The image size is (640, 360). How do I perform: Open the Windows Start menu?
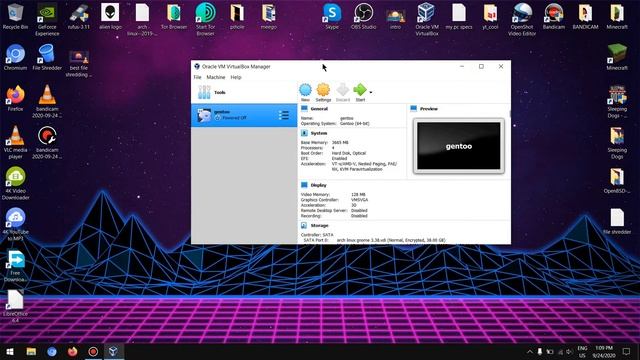pyautogui.click(x=10, y=351)
